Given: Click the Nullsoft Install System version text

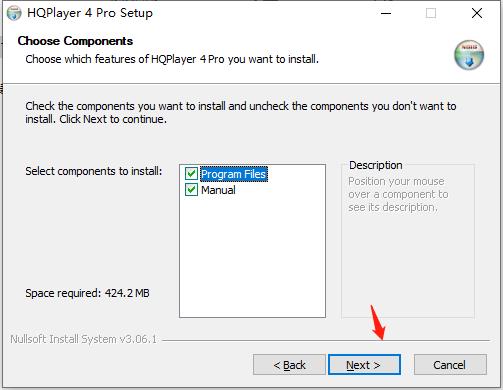Looking at the screenshot, I should coord(83,339).
